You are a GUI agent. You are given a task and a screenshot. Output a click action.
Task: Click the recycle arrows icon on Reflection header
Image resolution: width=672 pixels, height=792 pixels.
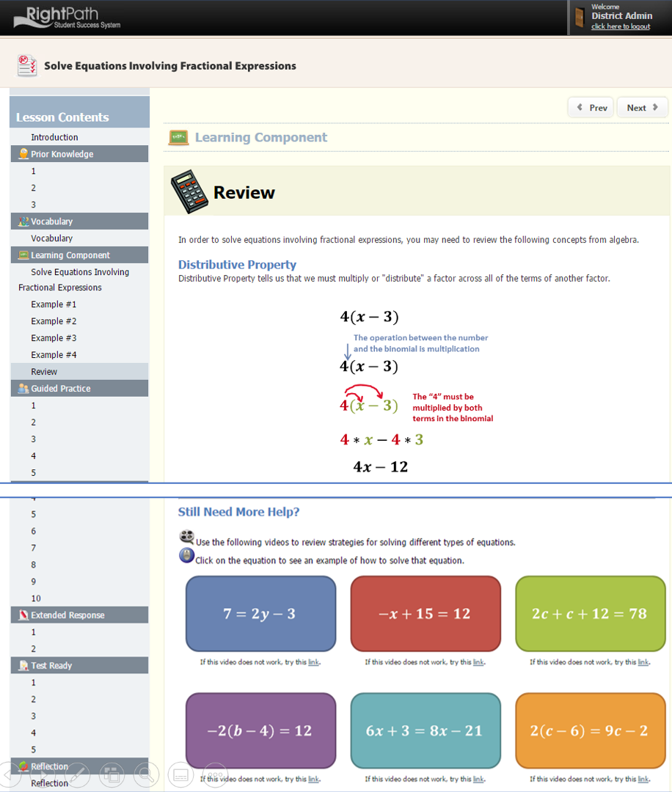pyautogui.click(x=23, y=766)
